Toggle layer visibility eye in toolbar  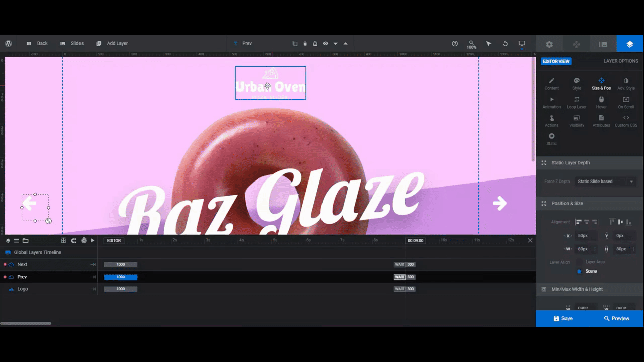325,44
